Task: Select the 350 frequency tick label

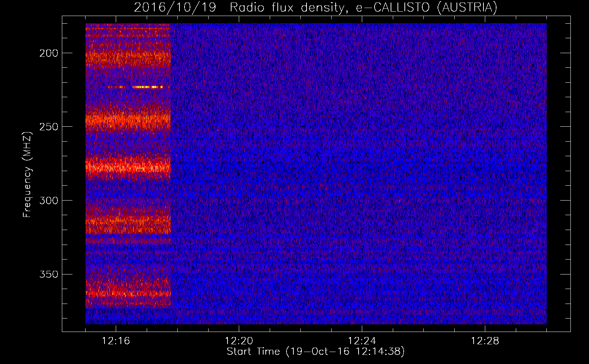Action: (x=49, y=274)
